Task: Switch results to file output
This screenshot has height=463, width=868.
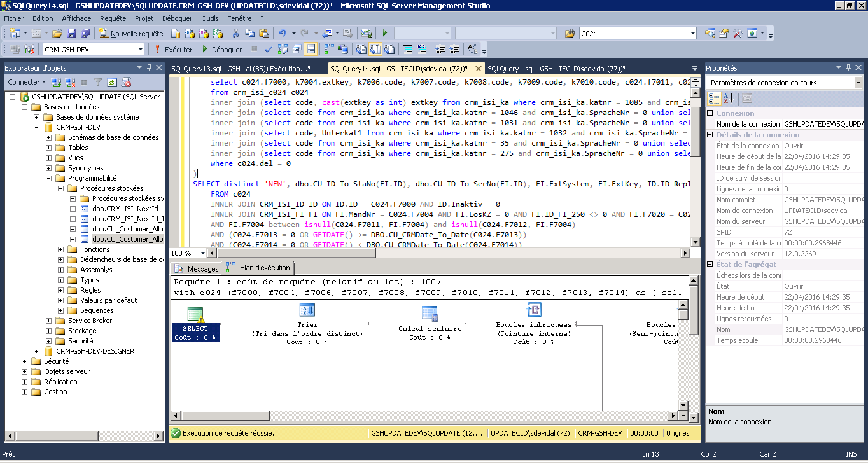Action: (x=389, y=49)
